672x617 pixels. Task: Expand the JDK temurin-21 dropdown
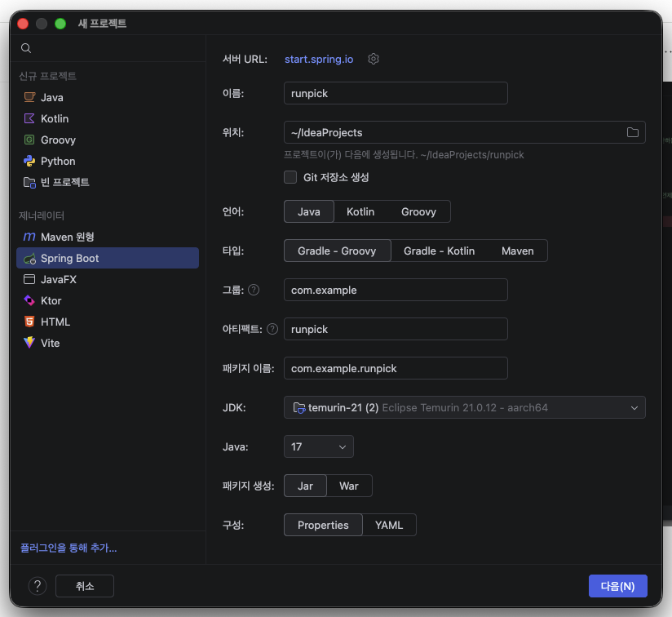[x=465, y=407]
